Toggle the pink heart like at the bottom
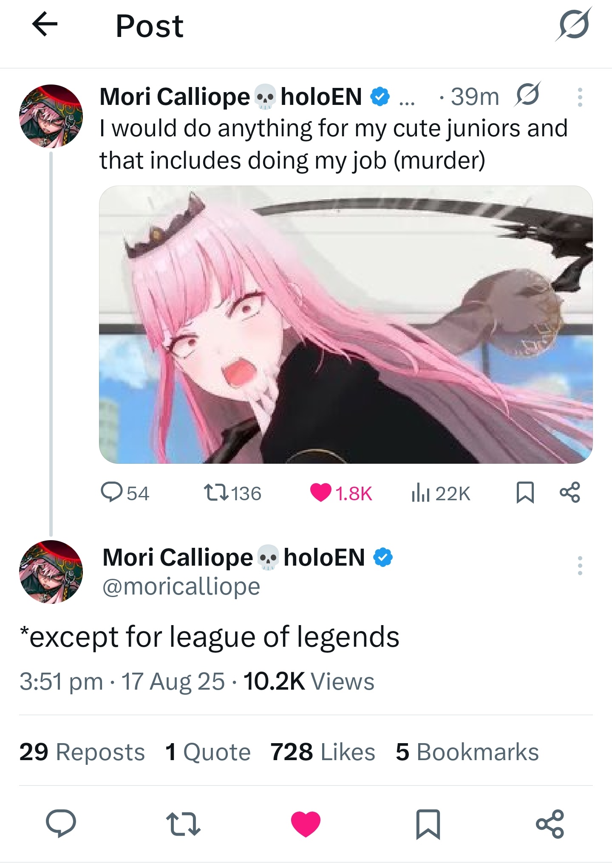Screen dimensions: 612x868 tap(306, 823)
